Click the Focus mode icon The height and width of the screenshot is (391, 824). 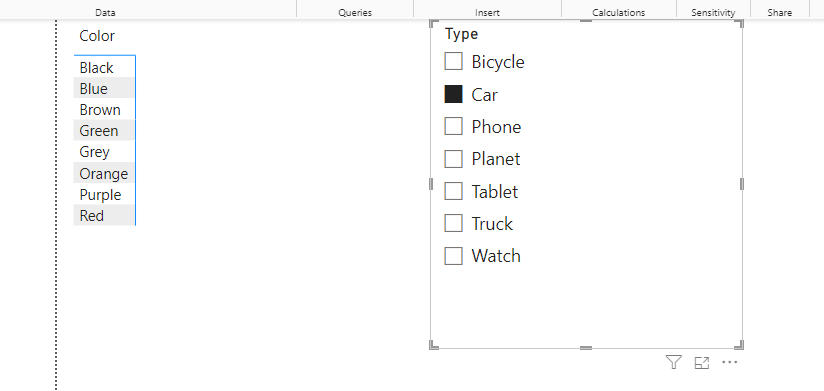pos(702,363)
